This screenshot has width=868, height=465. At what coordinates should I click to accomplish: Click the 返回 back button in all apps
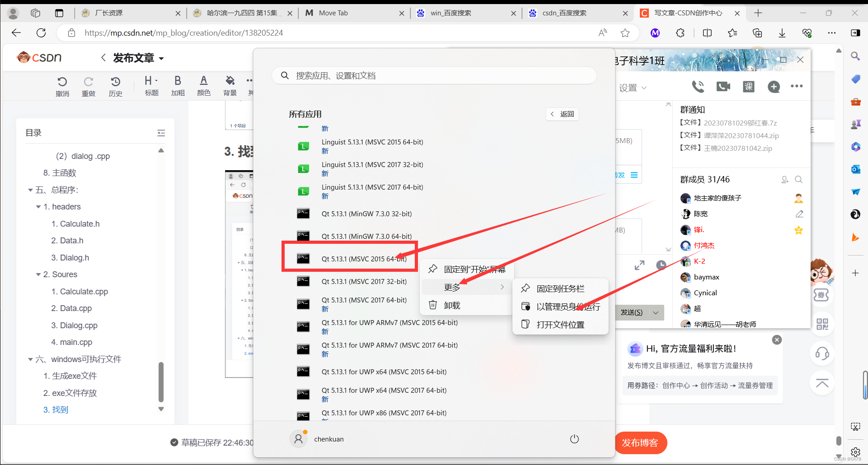(x=562, y=114)
